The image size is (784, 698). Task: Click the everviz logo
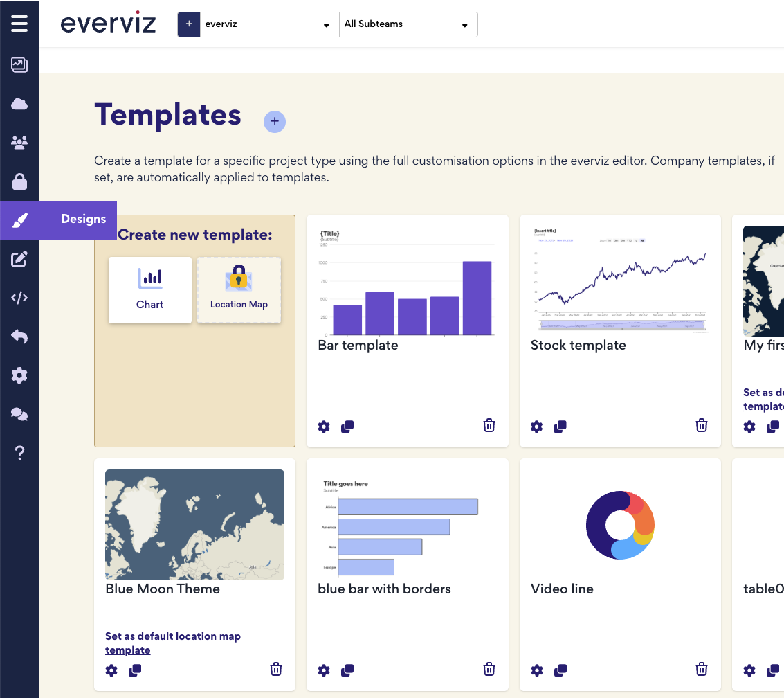[x=108, y=23]
